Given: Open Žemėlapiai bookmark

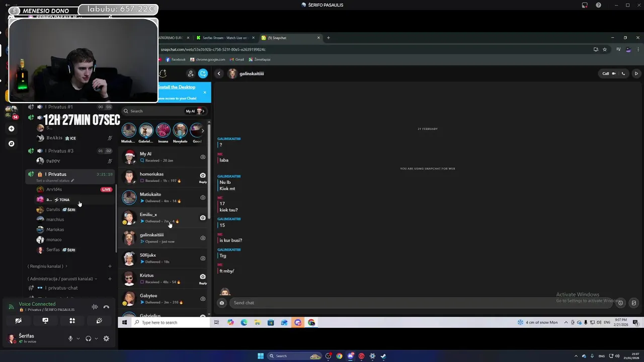Looking at the screenshot, I should click(x=260, y=59).
